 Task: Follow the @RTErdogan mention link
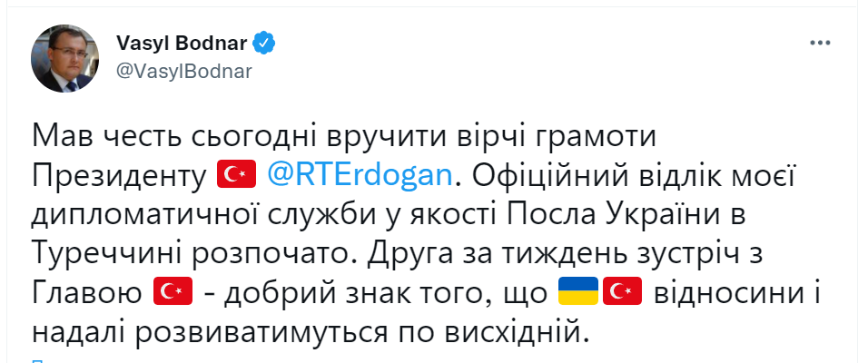360,175
